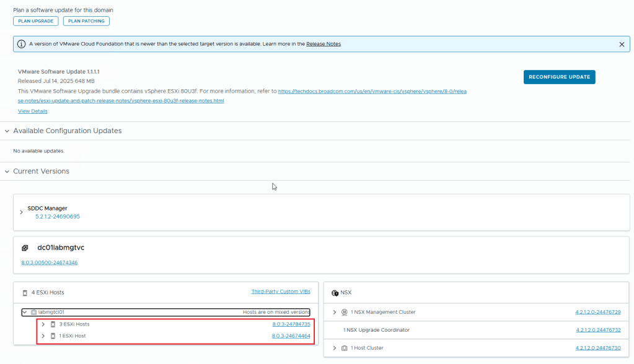This screenshot has height=364, width=634.
Task: Click the Reconfigure Update button
Action: 559,77
